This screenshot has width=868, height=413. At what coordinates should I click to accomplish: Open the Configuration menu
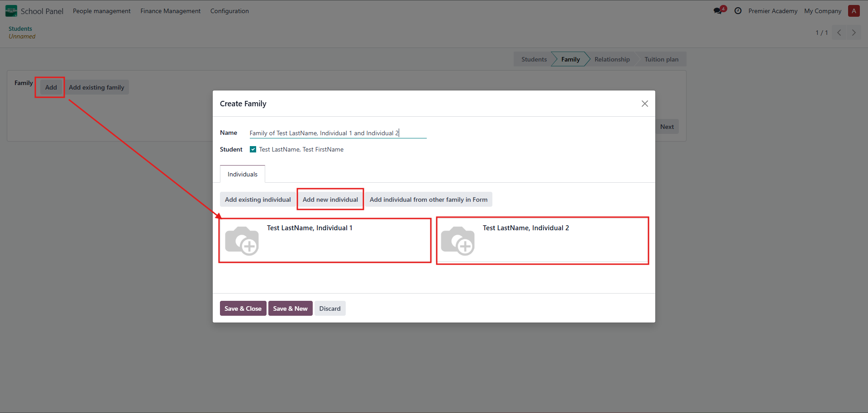[229, 11]
